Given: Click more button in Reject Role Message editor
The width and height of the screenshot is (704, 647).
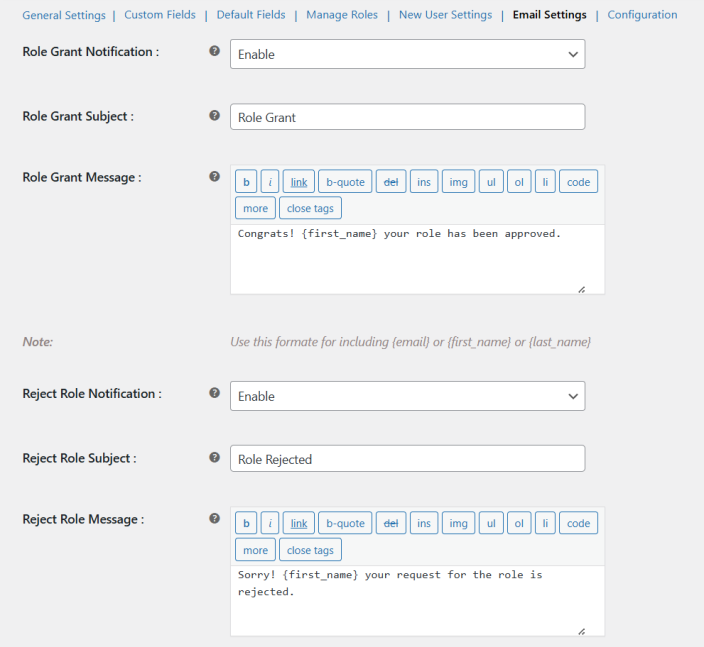Looking at the screenshot, I should tap(255, 550).
